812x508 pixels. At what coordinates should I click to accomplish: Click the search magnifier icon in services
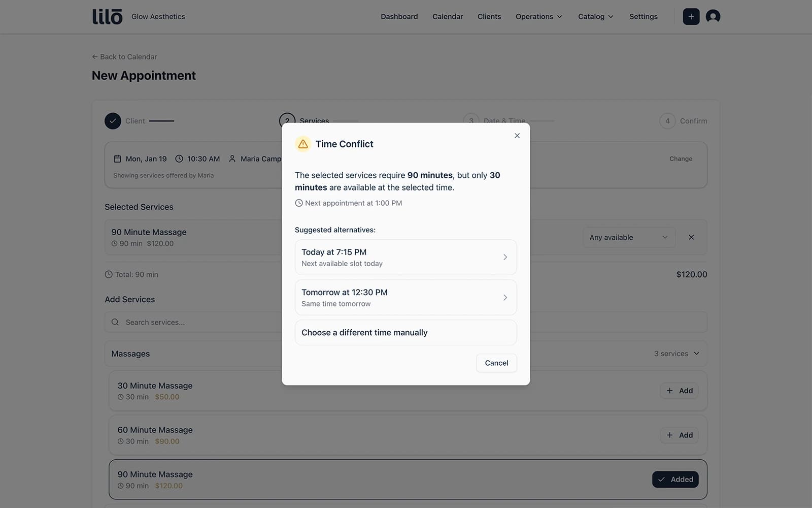coord(115,322)
